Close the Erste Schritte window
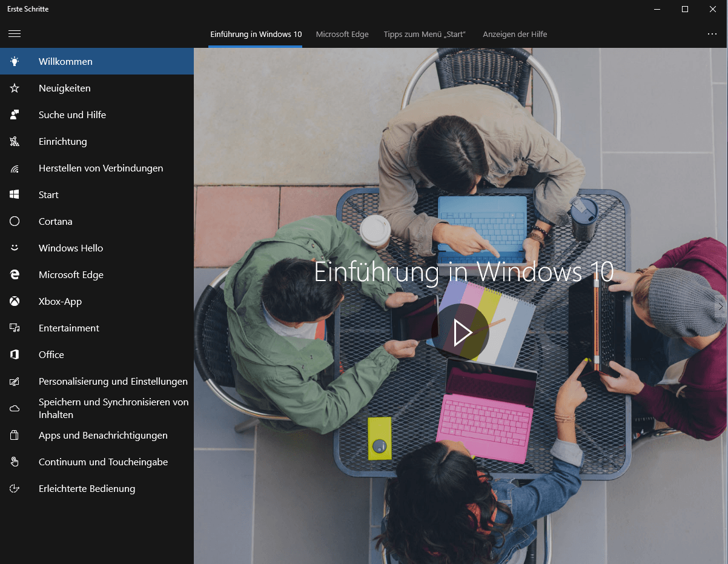The image size is (728, 564). click(x=713, y=9)
